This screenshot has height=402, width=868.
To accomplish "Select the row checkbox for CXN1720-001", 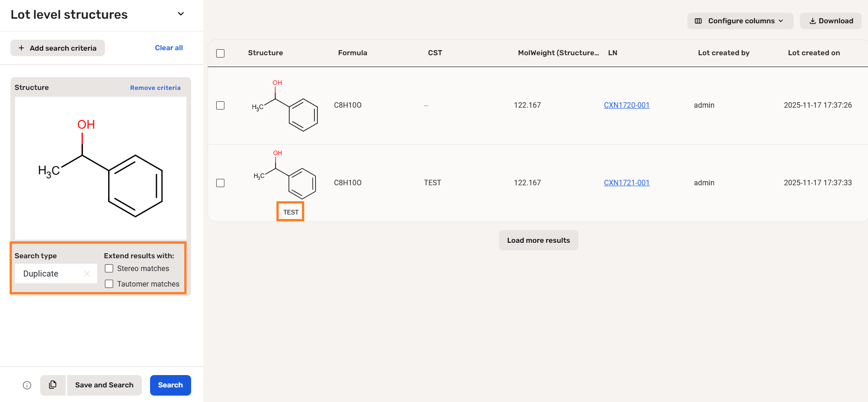I will pyautogui.click(x=220, y=105).
